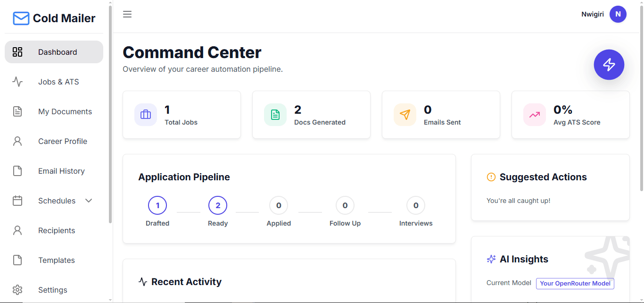Select the Applied stage circle

(279, 205)
